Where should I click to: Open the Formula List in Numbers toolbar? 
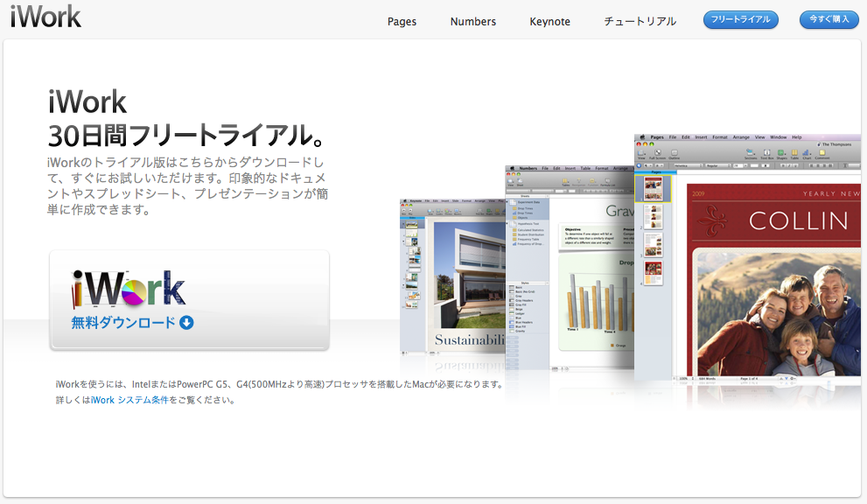point(607,181)
